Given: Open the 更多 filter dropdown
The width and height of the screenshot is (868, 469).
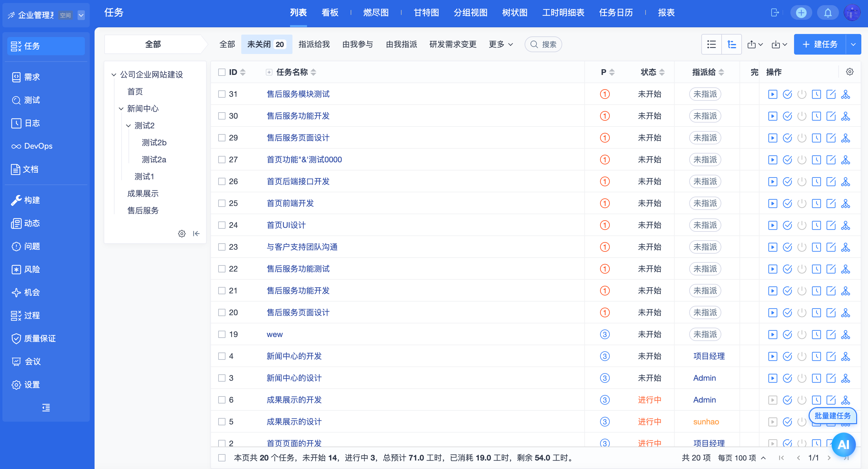Looking at the screenshot, I should coord(501,44).
